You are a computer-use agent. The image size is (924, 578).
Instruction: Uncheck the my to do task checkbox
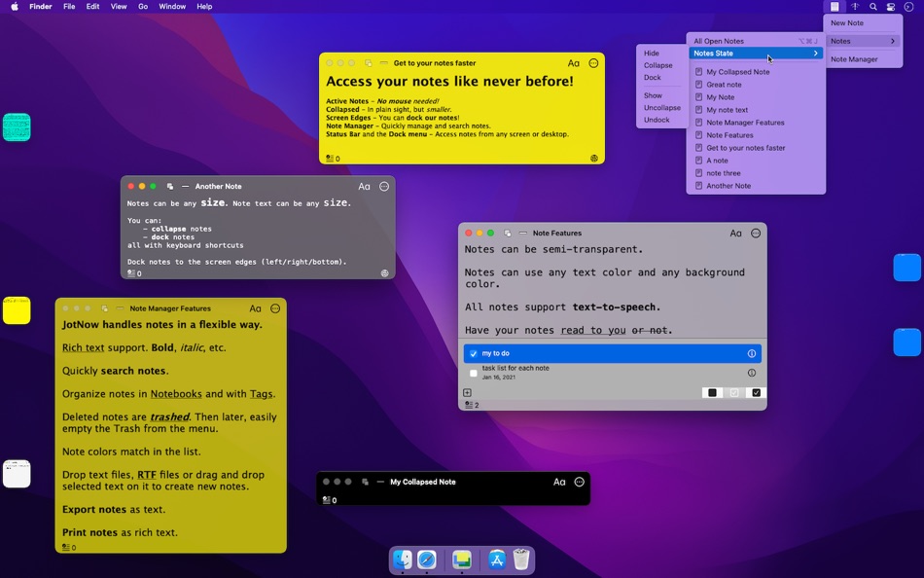pos(474,354)
